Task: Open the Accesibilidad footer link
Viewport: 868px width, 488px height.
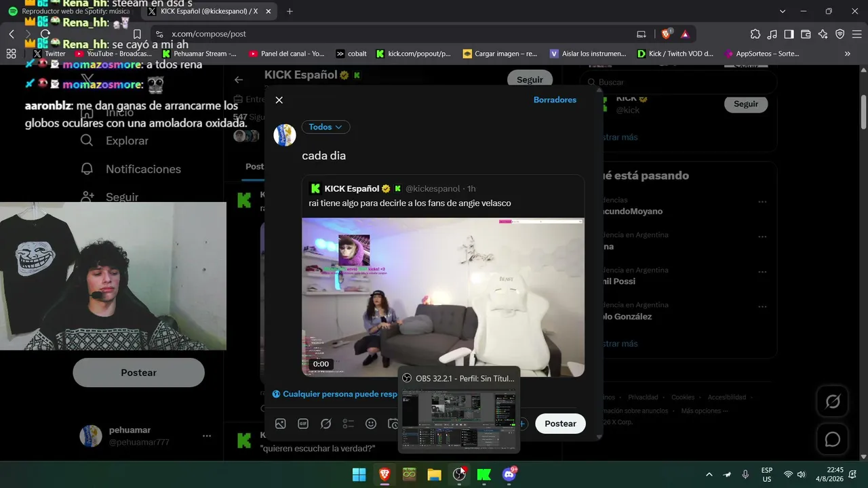Action: [x=727, y=397]
